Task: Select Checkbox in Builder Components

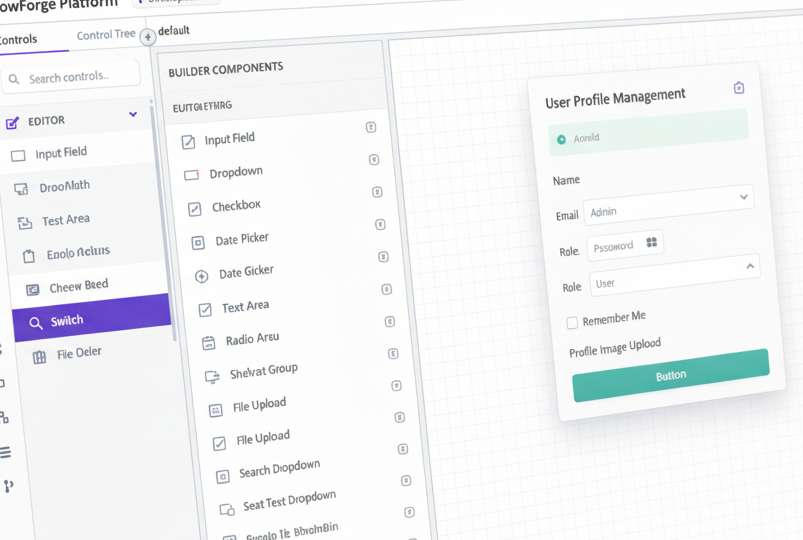Action: click(x=236, y=206)
